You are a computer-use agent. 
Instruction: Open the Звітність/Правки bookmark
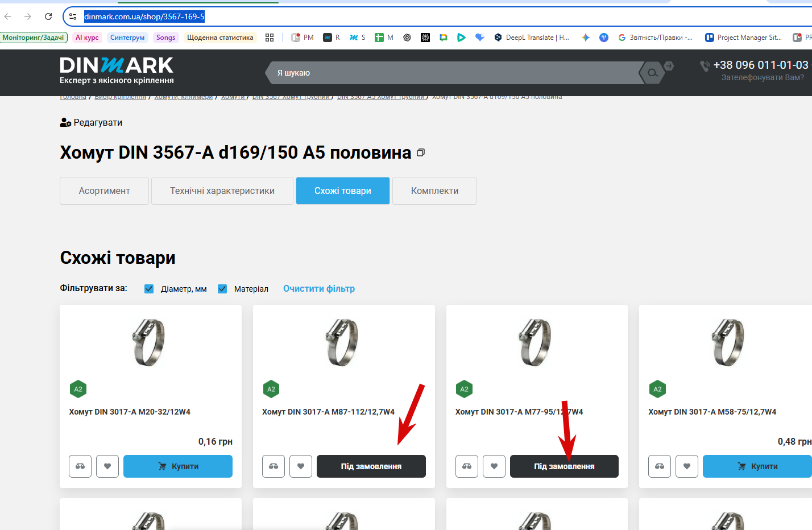[x=655, y=38]
